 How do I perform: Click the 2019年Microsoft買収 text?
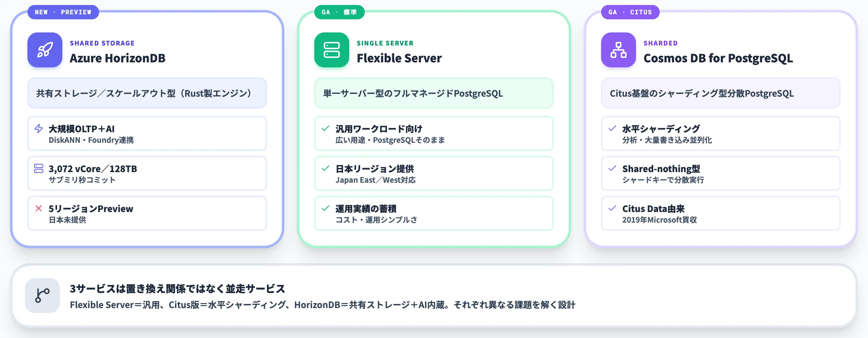[659, 220]
